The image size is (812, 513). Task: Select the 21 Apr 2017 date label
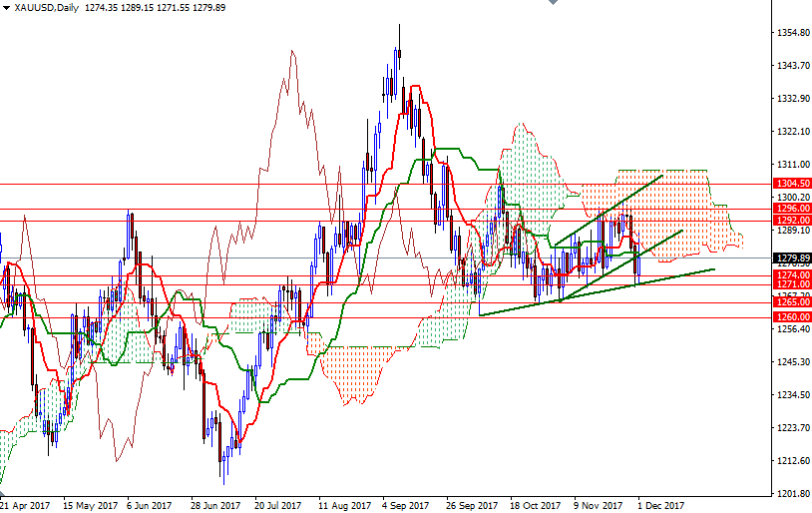(25, 505)
